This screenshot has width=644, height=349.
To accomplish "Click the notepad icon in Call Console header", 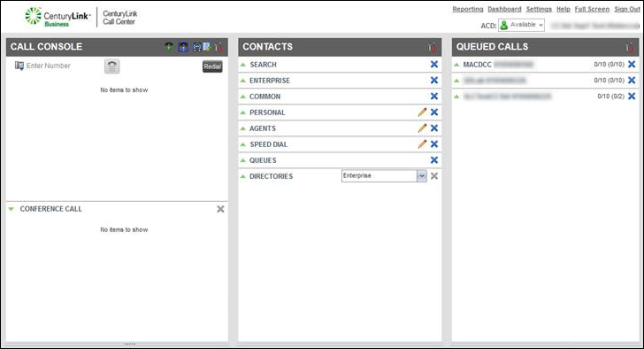I will pos(207,47).
